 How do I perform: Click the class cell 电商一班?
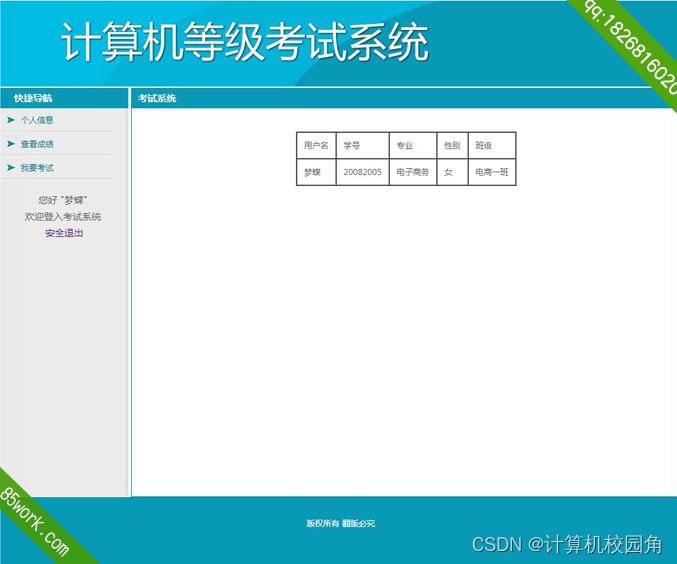[492, 172]
